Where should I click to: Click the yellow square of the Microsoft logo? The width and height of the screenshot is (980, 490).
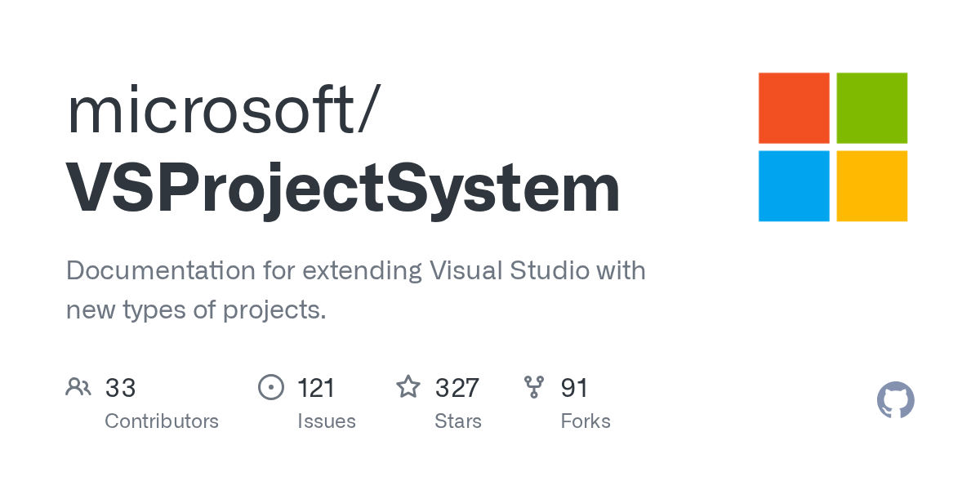[x=871, y=185]
